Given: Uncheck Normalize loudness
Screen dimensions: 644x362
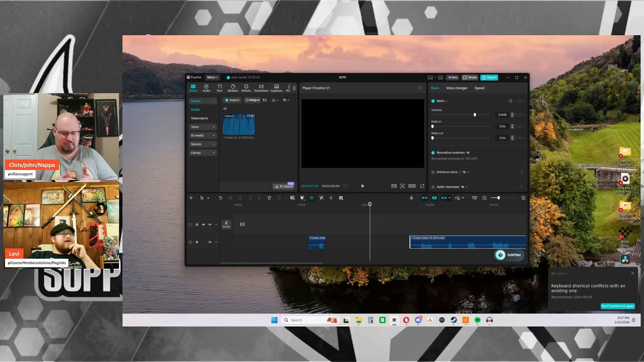Looking at the screenshot, I should coord(433,153).
